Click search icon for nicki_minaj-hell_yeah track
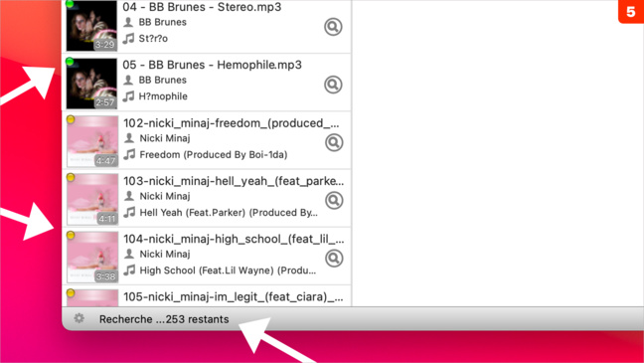644x363 pixels. click(334, 201)
